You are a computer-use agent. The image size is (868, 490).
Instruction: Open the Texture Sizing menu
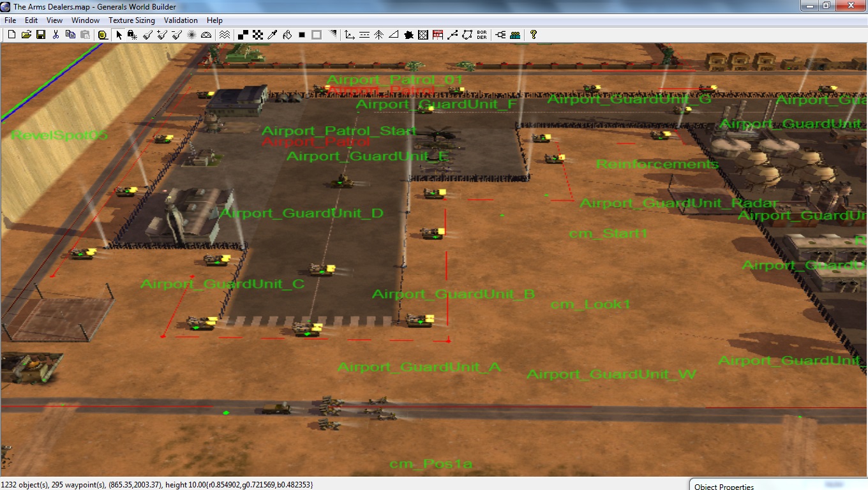131,20
